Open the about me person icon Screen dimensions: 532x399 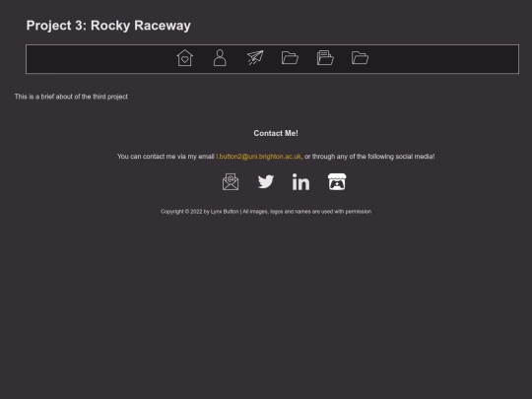click(x=220, y=58)
